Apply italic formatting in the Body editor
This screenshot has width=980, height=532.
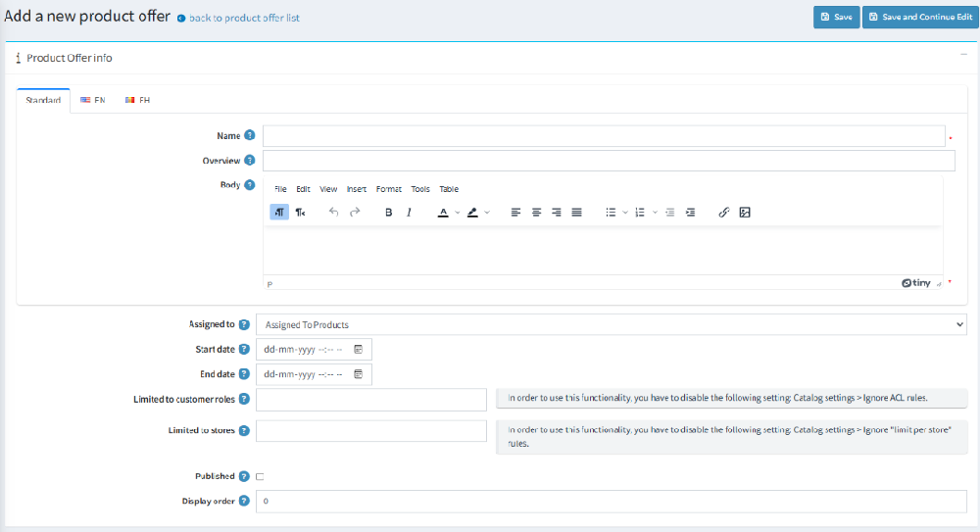[x=409, y=212]
